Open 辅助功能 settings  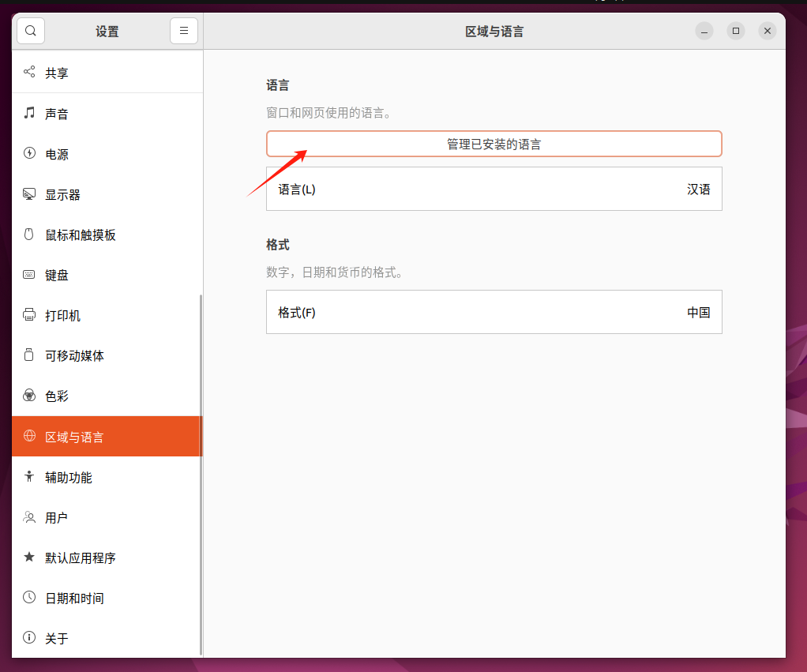pyautogui.click(x=107, y=477)
